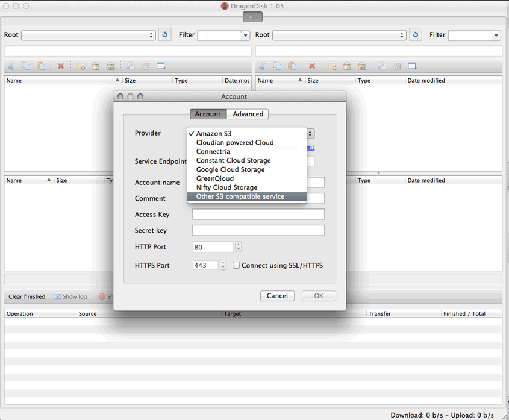Open the Provider dropdown
This screenshot has height=420, width=509.
[x=309, y=133]
